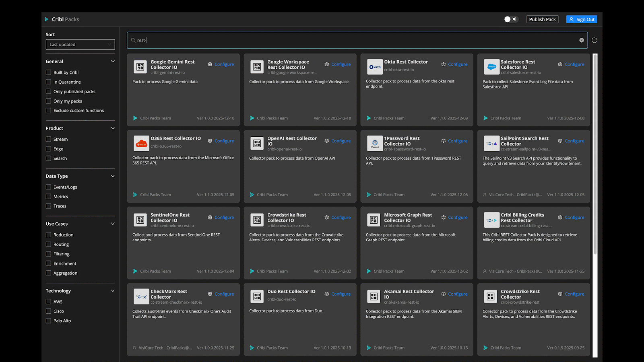The width and height of the screenshot is (644, 362).
Task: Click the Cribl Packs logo icon
Action: 47,19
